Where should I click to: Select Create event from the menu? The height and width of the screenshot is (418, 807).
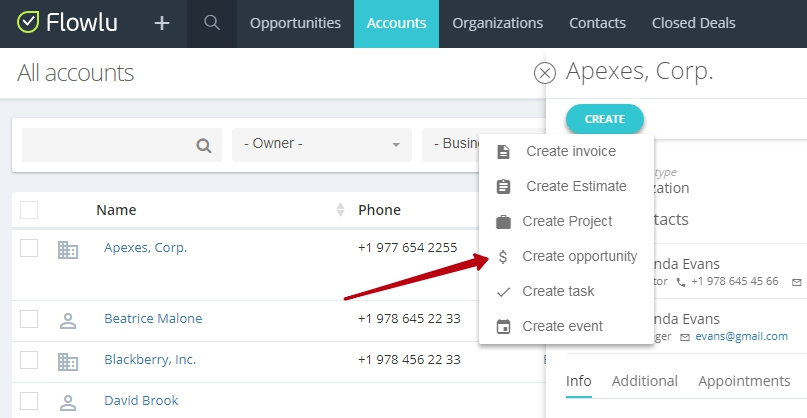(566, 326)
